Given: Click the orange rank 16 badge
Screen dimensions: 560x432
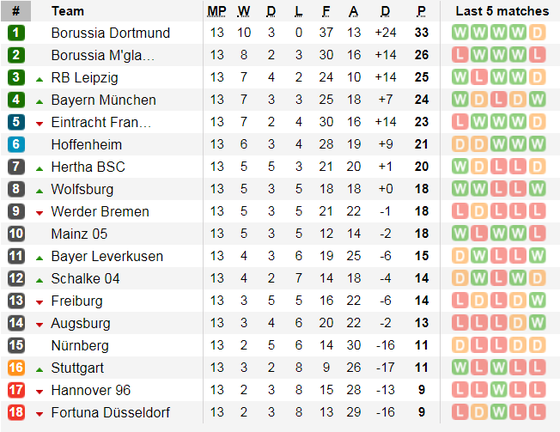Looking at the screenshot, I should point(16,368).
